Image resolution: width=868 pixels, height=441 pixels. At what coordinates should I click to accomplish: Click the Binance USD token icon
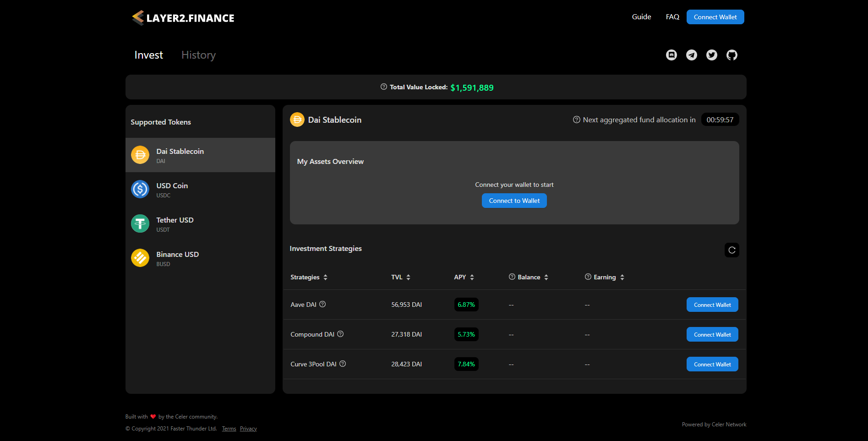(x=140, y=258)
